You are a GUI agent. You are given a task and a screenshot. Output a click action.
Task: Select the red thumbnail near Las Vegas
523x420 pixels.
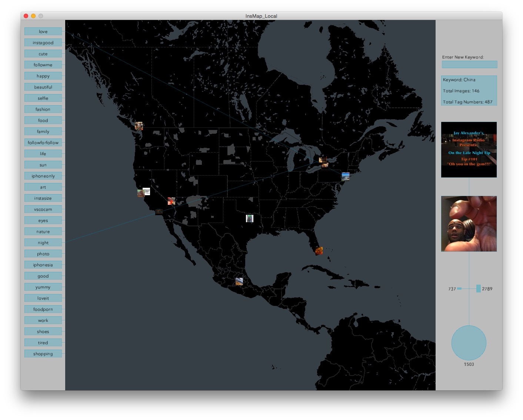tap(171, 201)
